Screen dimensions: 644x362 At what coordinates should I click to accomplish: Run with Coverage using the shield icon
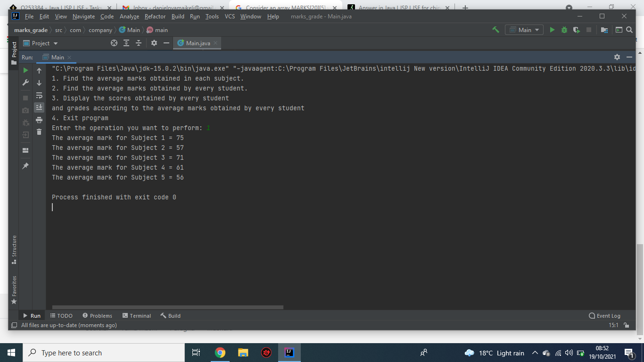pyautogui.click(x=576, y=30)
